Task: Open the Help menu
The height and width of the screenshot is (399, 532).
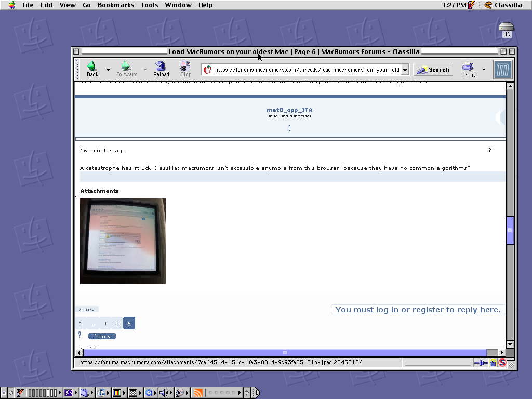Action: pos(206,5)
